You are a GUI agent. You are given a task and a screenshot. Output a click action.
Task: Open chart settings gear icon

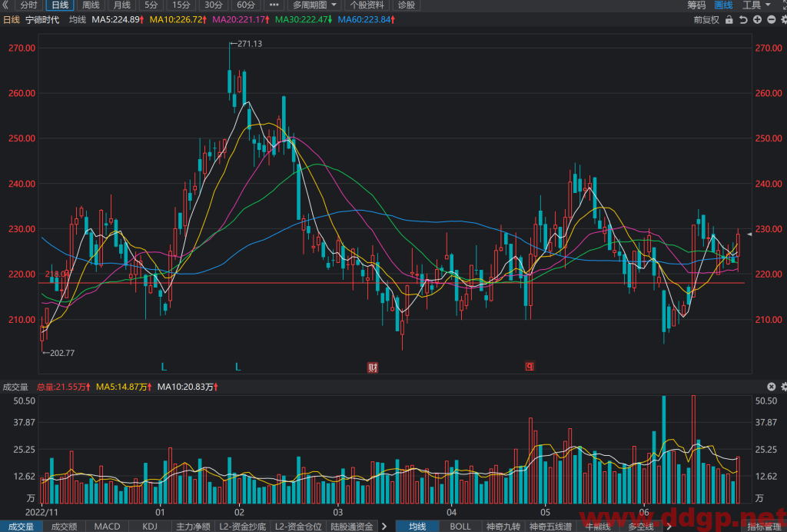click(784, 19)
